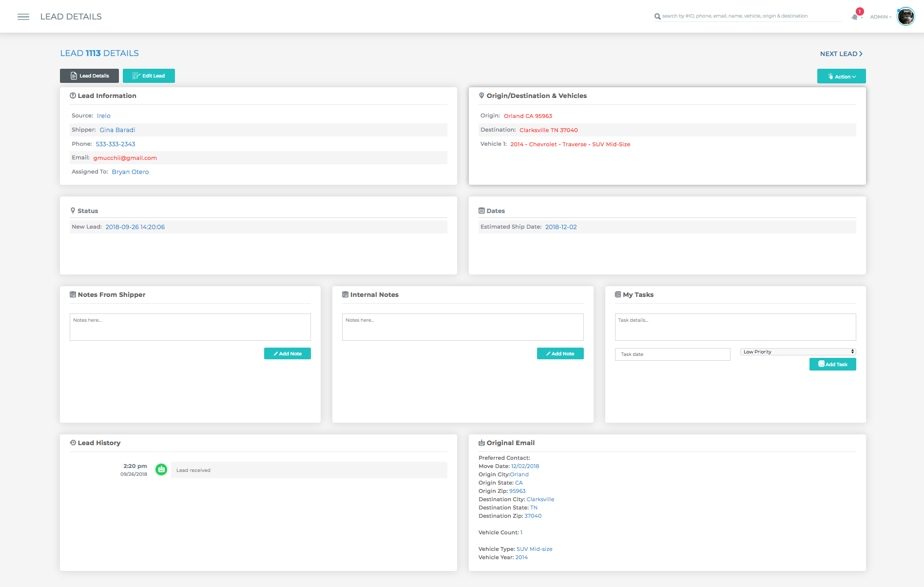Click the green Lead received history icon
The height and width of the screenshot is (587, 924).
161,470
